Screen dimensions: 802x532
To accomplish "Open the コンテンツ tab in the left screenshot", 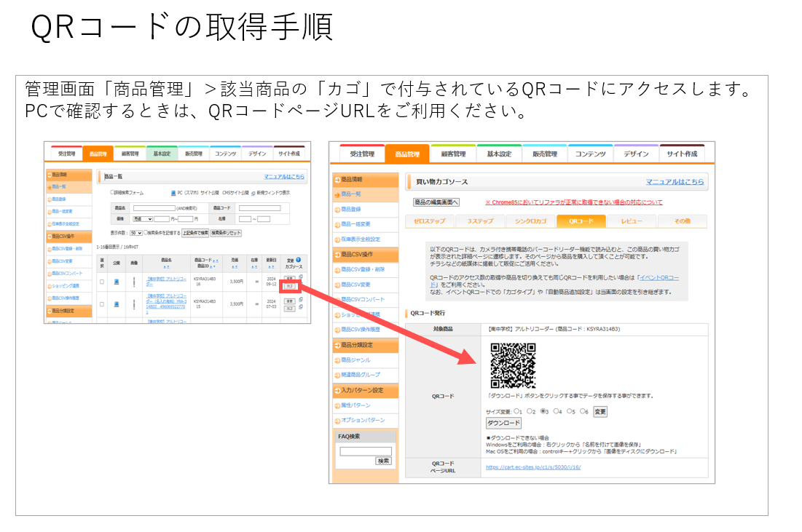I will coord(226,154).
